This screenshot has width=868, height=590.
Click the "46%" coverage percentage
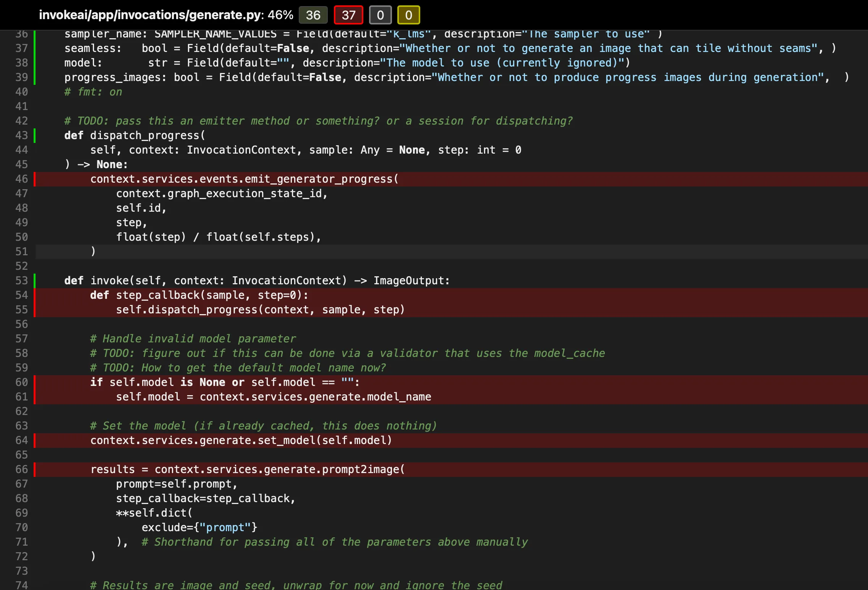[x=280, y=15]
